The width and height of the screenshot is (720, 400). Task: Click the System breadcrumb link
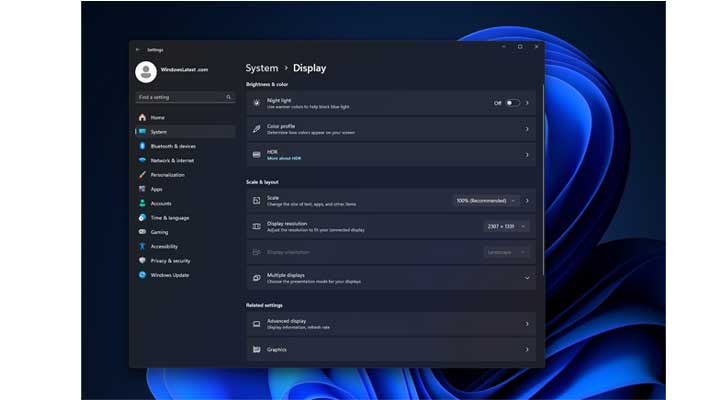click(262, 68)
